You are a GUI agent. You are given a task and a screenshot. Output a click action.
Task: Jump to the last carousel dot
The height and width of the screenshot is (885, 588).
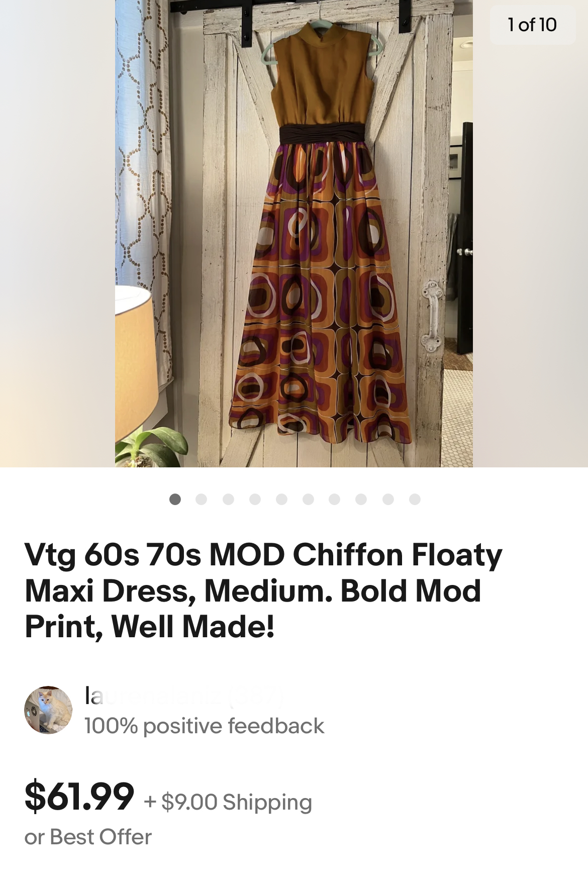coord(415,499)
